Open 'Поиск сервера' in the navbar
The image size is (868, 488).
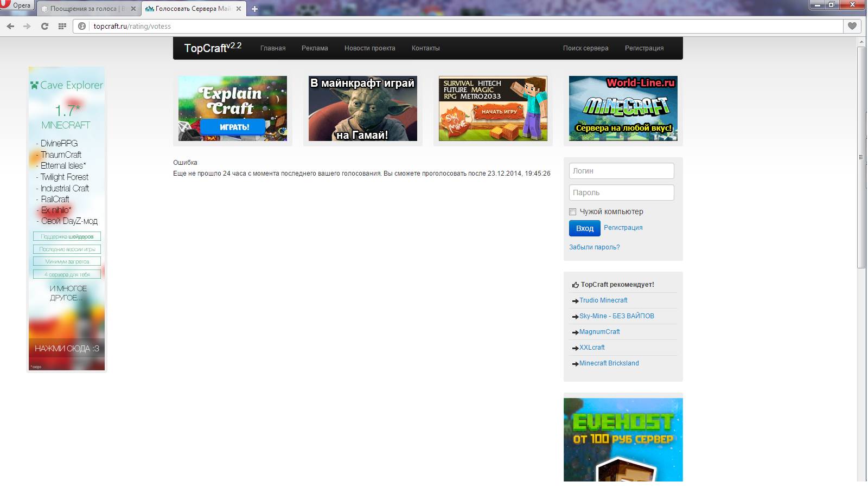click(x=585, y=48)
